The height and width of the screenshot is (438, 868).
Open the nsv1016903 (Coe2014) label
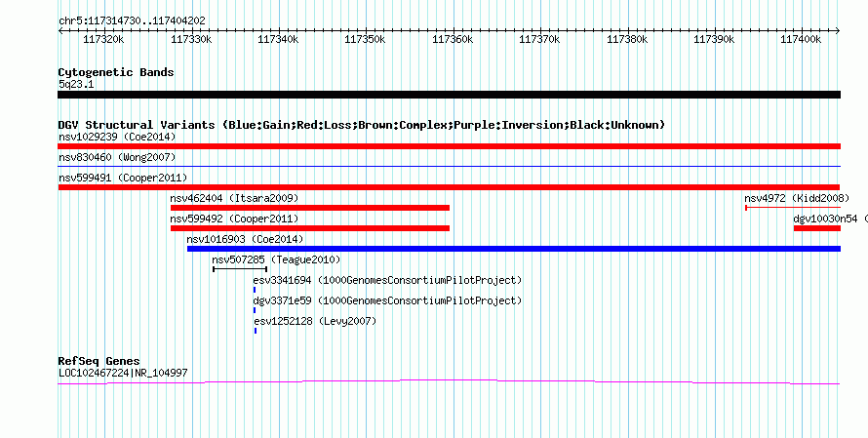pyautogui.click(x=245, y=239)
